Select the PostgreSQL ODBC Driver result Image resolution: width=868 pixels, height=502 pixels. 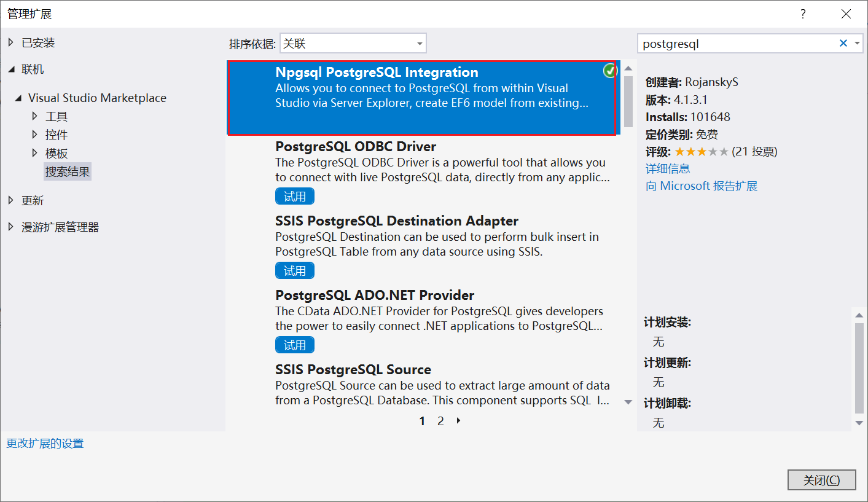click(424, 172)
